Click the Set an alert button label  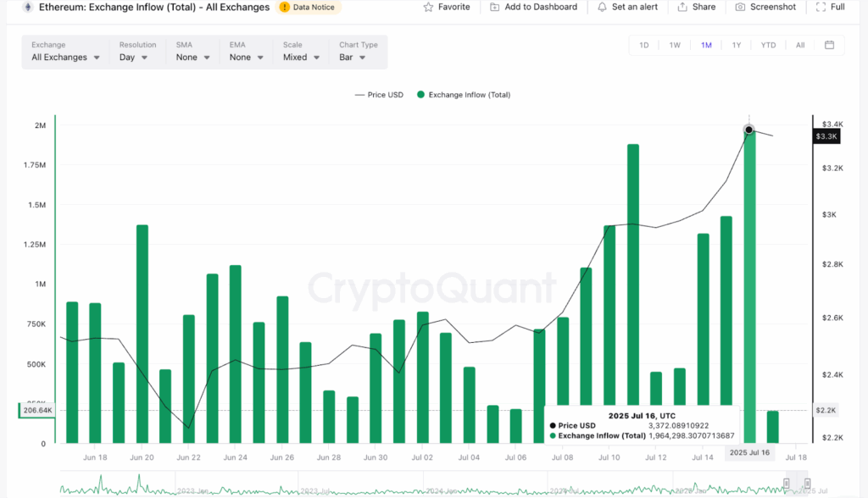(x=635, y=7)
